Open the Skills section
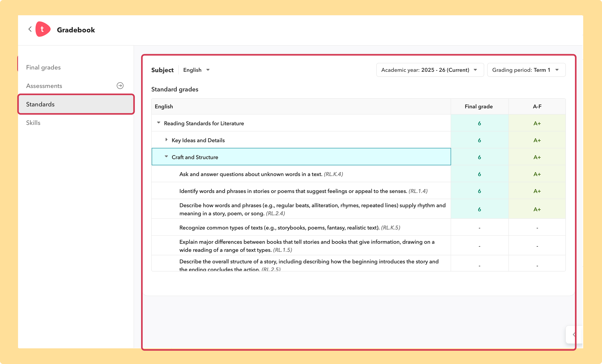Image resolution: width=602 pixels, height=364 pixels. (x=33, y=123)
